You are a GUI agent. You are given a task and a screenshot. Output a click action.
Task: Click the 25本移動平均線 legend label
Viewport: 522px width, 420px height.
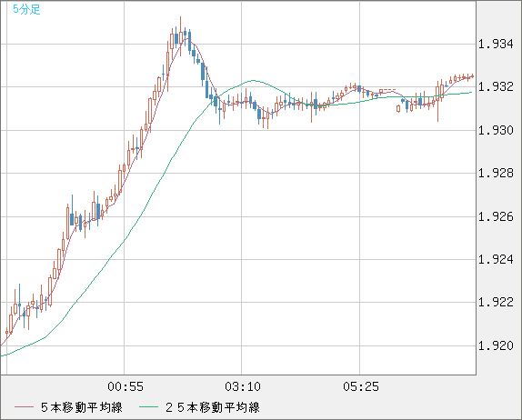(213, 407)
